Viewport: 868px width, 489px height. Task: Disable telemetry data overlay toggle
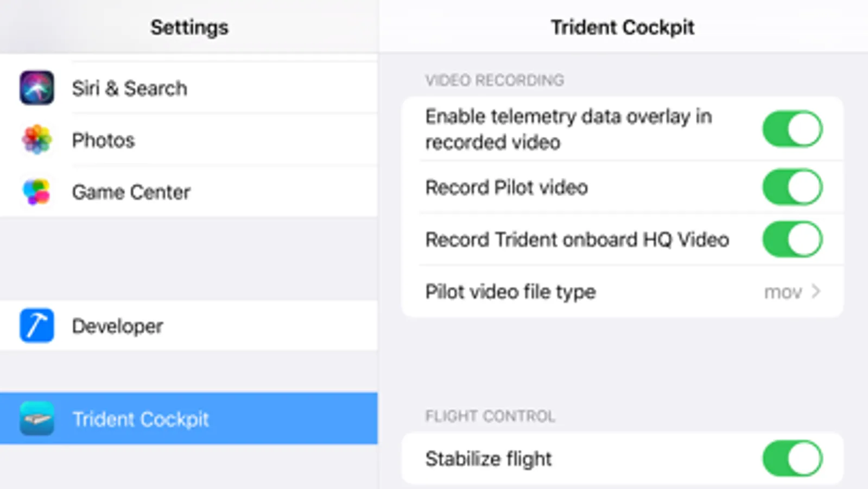pos(792,129)
